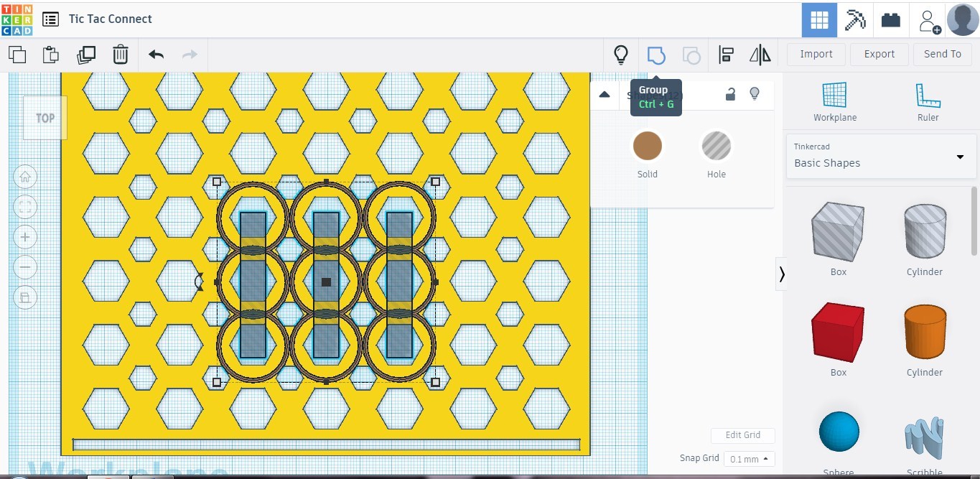Open the Bricks mode
Image resolution: width=980 pixels, height=479 pixels.
coord(891,19)
